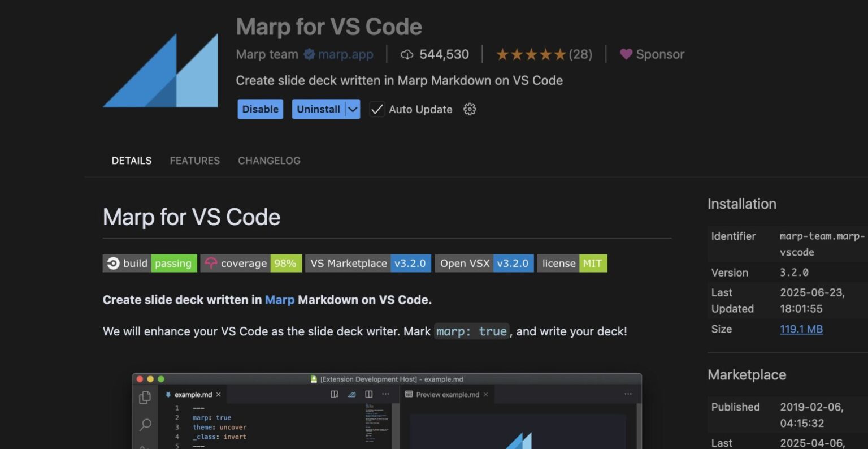The image size is (868, 449).
Task: Select the DETAILS tab
Action: click(x=132, y=161)
